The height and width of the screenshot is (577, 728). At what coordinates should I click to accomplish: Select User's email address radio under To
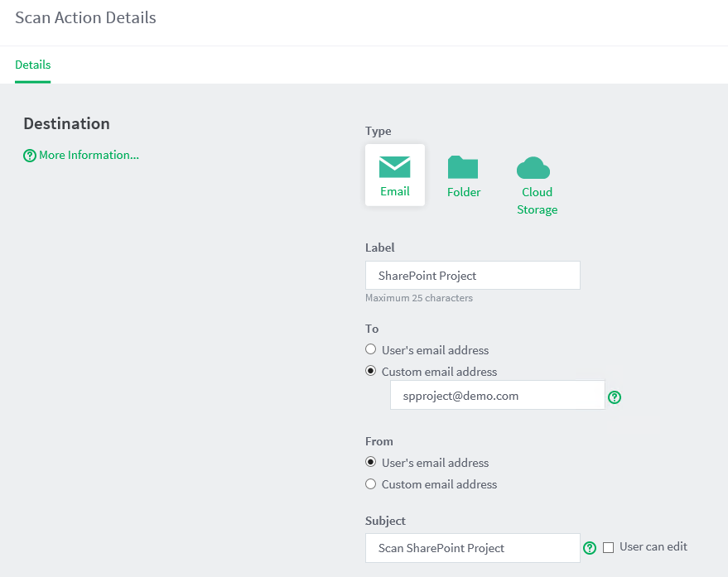coord(371,349)
